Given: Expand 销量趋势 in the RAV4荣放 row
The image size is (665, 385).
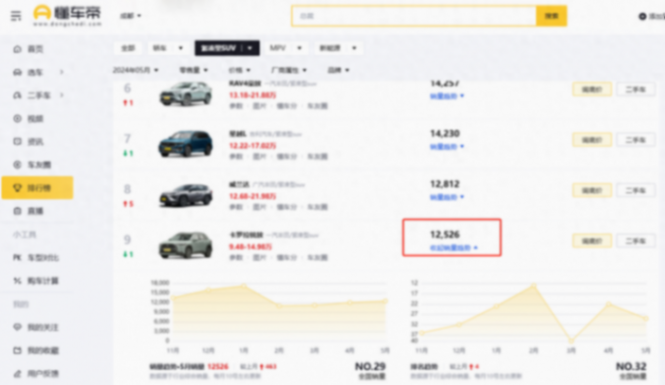Looking at the screenshot, I should [447, 96].
